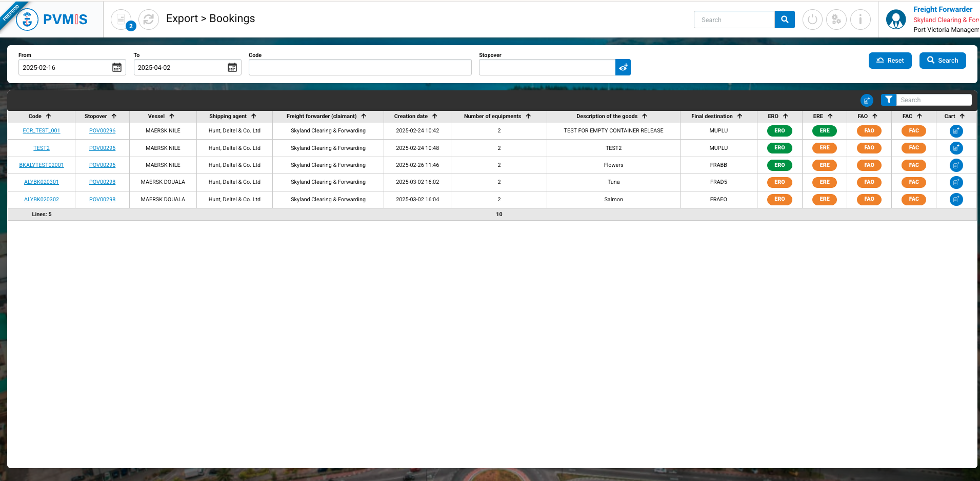Click orange ERO badge for Tuna booking
980x481 pixels.
(779, 182)
